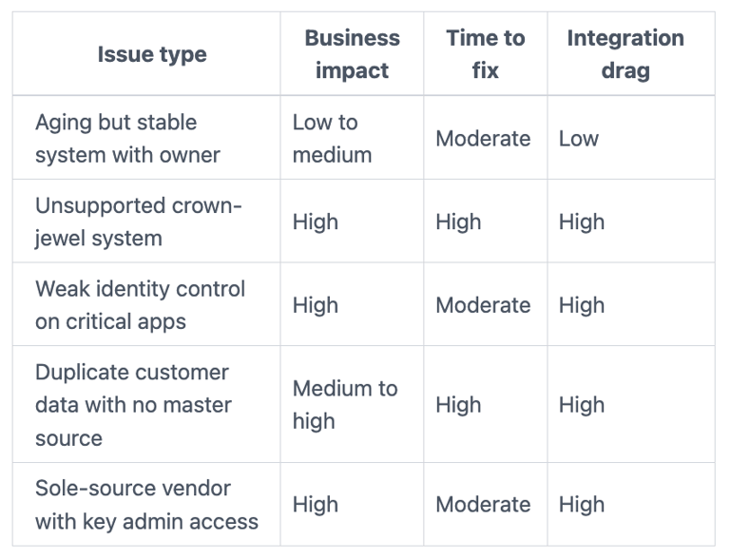Image resolution: width=730 pixels, height=560 pixels.
Task: Click the 'Low to medium' business impact cell
Action: tap(332, 139)
